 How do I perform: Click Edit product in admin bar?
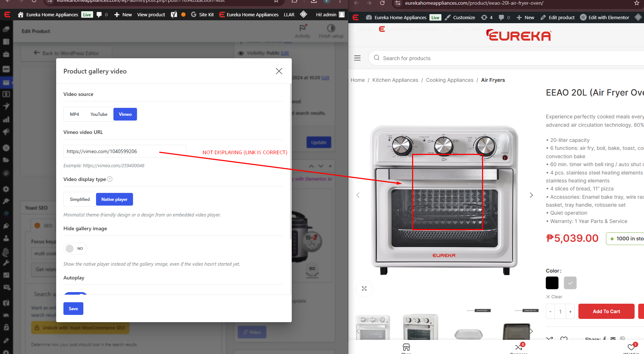click(557, 17)
